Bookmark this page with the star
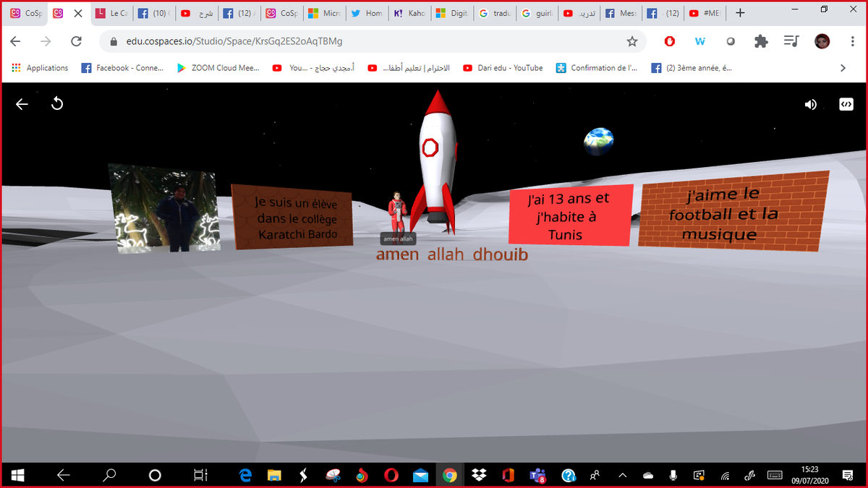Viewport: 868px width, 488px height. tap(632, 41)
